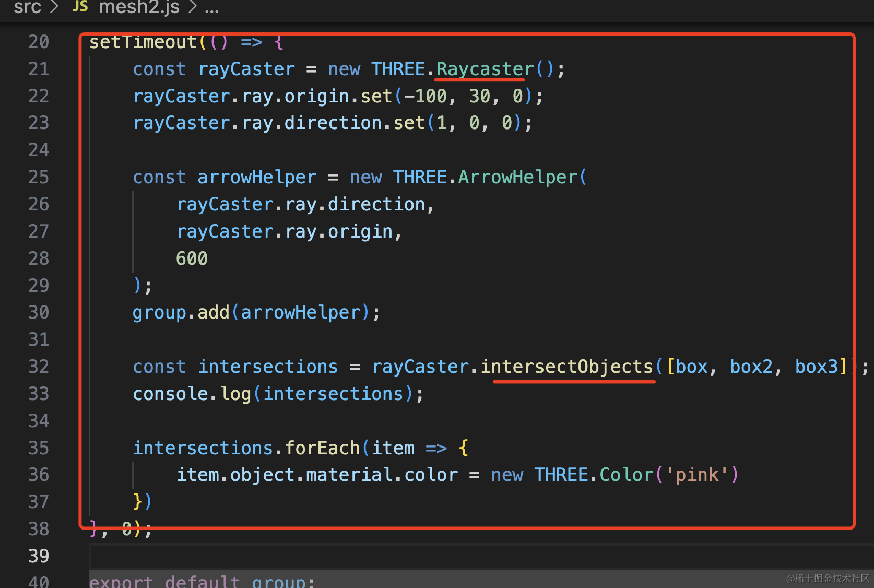
Task: Click 'add' method on line 30
Action: (214, 312)
